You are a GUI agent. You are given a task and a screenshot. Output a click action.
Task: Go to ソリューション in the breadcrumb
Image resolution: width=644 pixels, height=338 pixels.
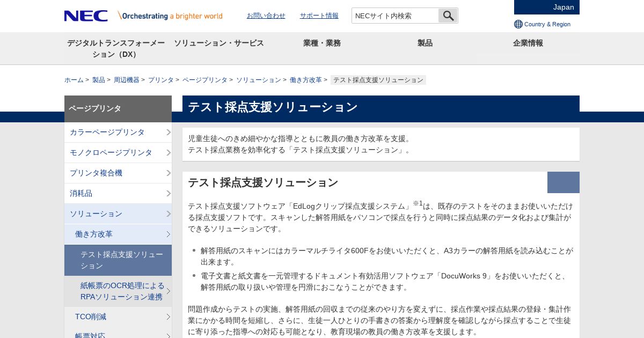point(259,80)
